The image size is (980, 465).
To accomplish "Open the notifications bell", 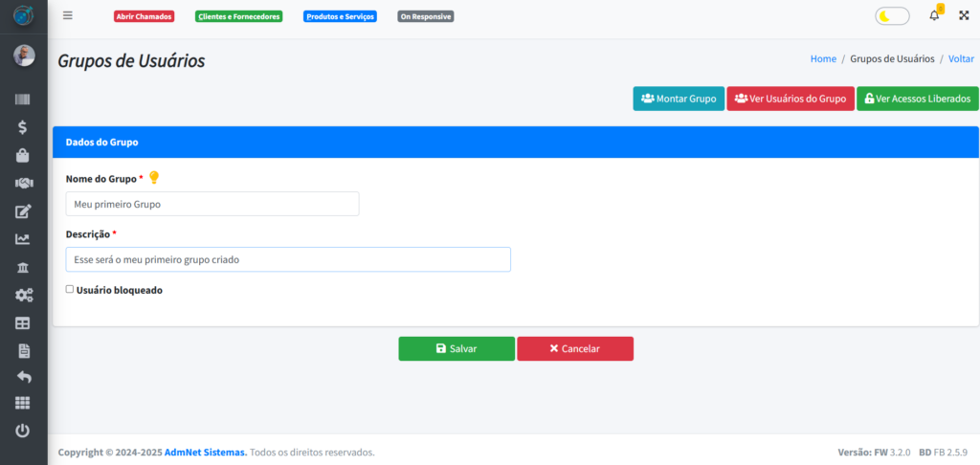I will tap(934, 16).
